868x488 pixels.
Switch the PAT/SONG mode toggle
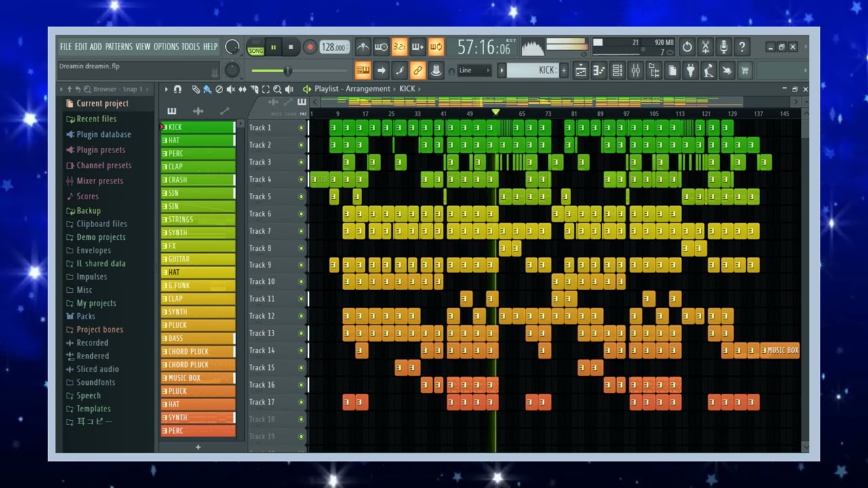256,47
